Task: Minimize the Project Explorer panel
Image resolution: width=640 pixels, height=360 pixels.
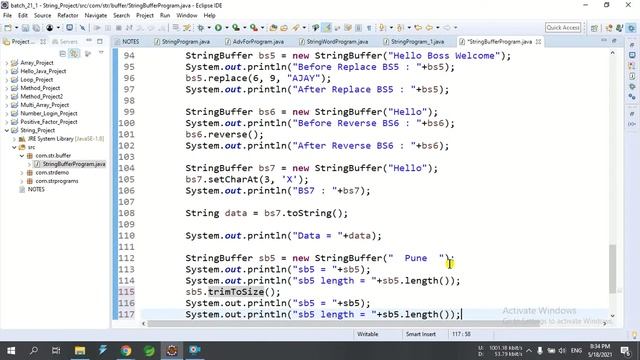Action: [89, 41]
